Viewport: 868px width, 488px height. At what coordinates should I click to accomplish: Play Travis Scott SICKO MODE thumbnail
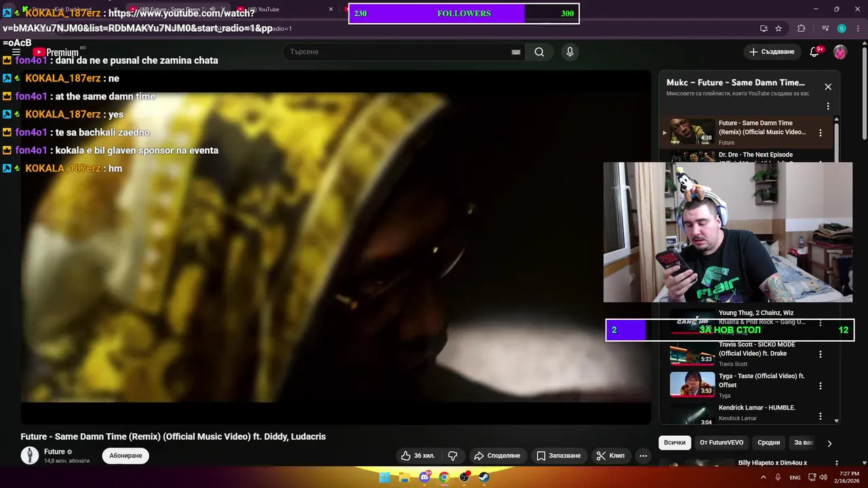692,354
